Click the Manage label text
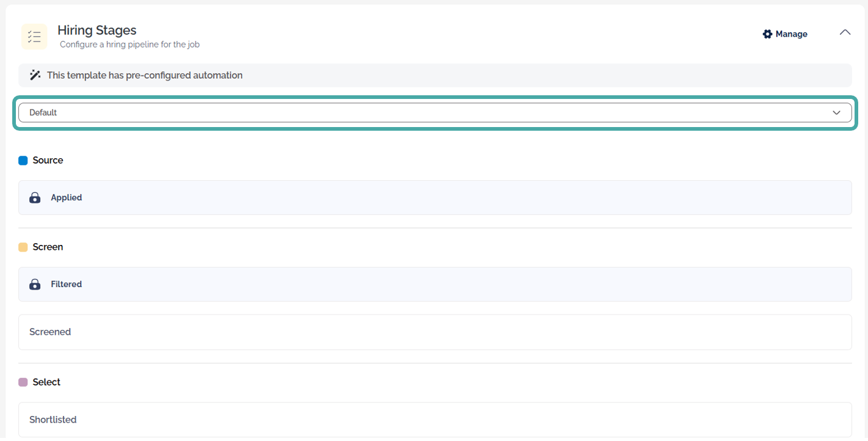The height and width of the screenshot is (441, 868). (792, 34)
